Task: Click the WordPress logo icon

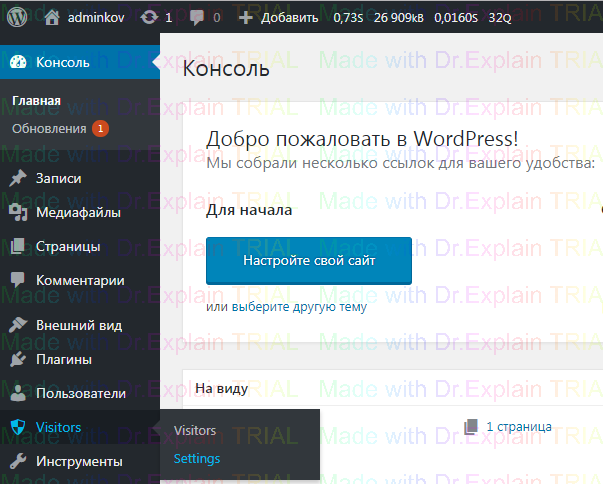Action: coord(17,17)
